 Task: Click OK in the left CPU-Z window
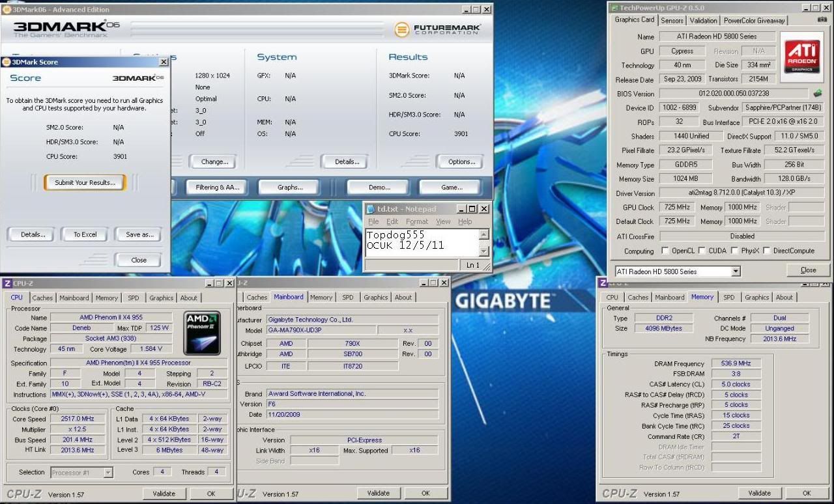tap(211, 494)
